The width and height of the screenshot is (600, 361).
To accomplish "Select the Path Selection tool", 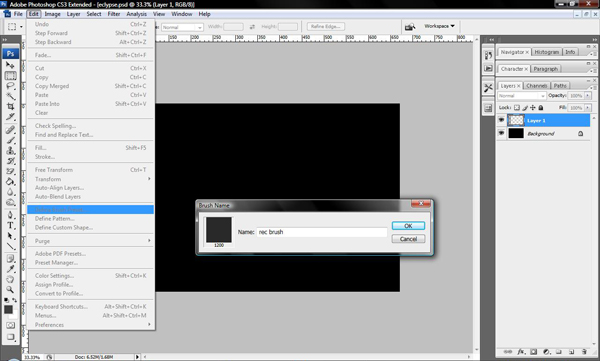I will [10, 235].
